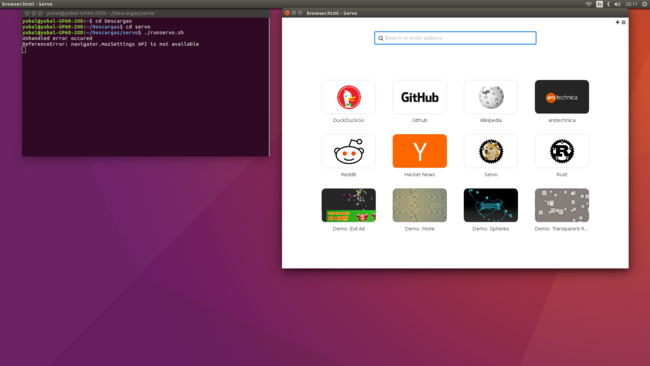Click the Demo: Evil Ad label
The height and width of the screenshot is (366, 650).
tap(348, 229)
